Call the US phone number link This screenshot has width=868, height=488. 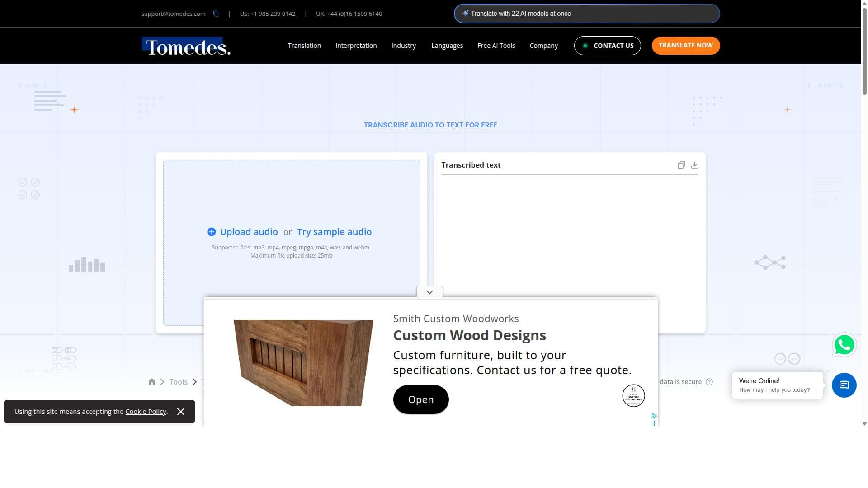click(x=267, y=14)
